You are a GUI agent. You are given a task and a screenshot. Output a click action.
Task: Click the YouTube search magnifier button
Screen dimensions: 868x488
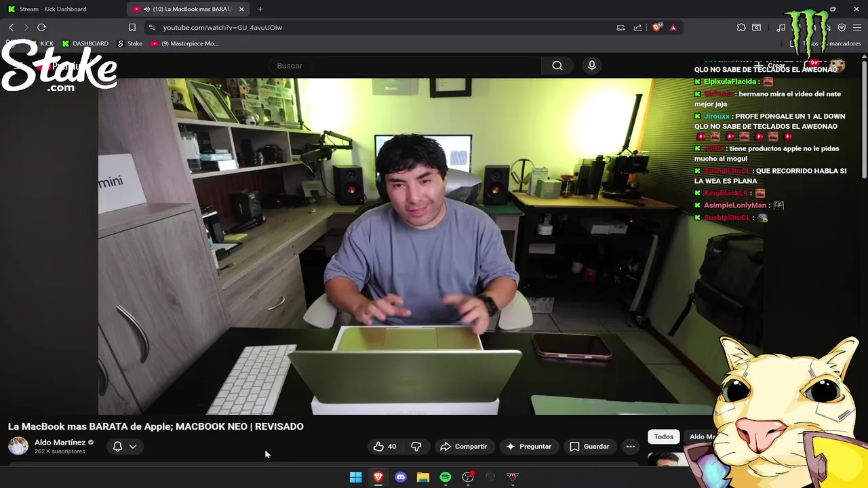pyautogui.click(x=557, y=66)
